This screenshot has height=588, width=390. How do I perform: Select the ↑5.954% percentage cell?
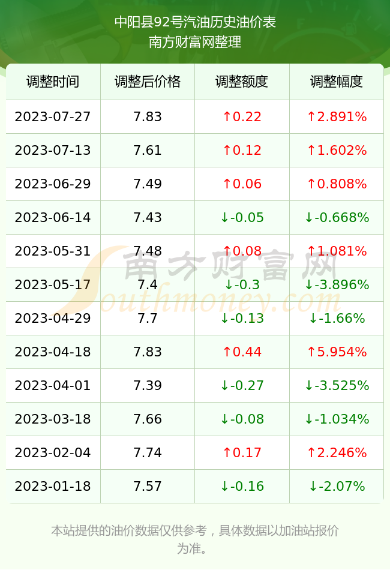[337, 352]
